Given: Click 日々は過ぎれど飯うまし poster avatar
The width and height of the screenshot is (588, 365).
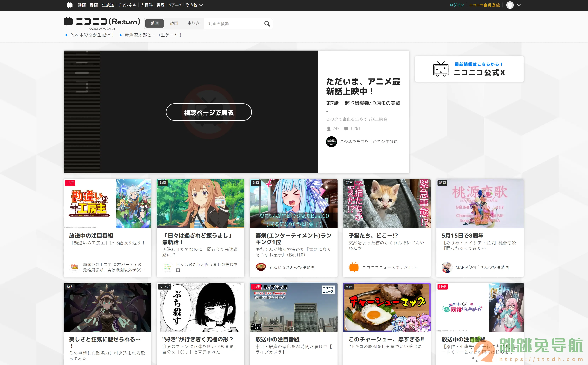Looking at the screenshot, I should (168, 267).
